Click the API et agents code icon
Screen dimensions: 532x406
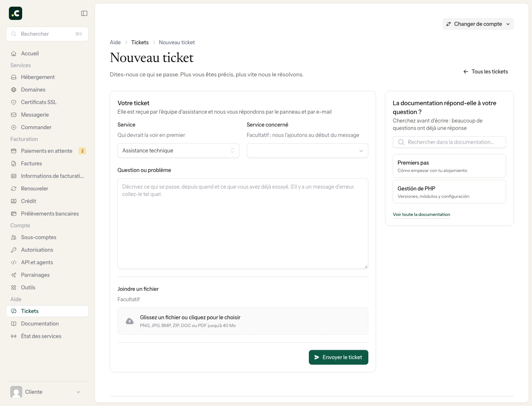tap(14, 262)
